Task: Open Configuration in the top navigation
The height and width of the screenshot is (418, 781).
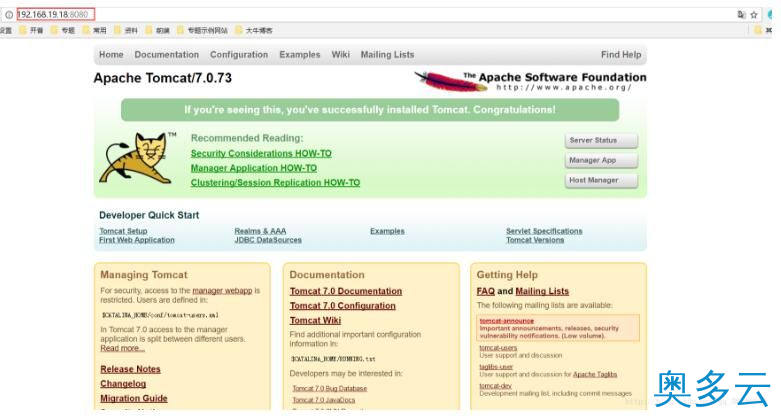Action: 239,55
